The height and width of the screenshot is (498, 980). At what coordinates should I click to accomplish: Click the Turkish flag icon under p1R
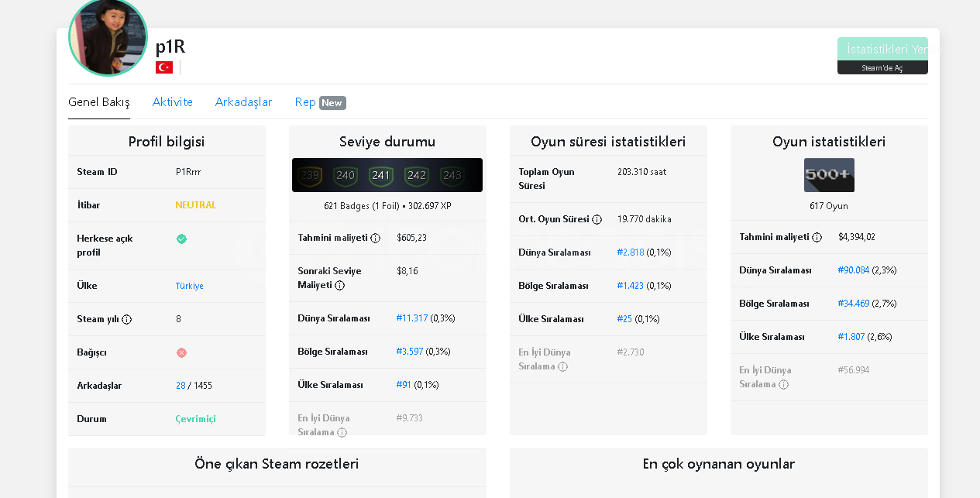[164, 67]
